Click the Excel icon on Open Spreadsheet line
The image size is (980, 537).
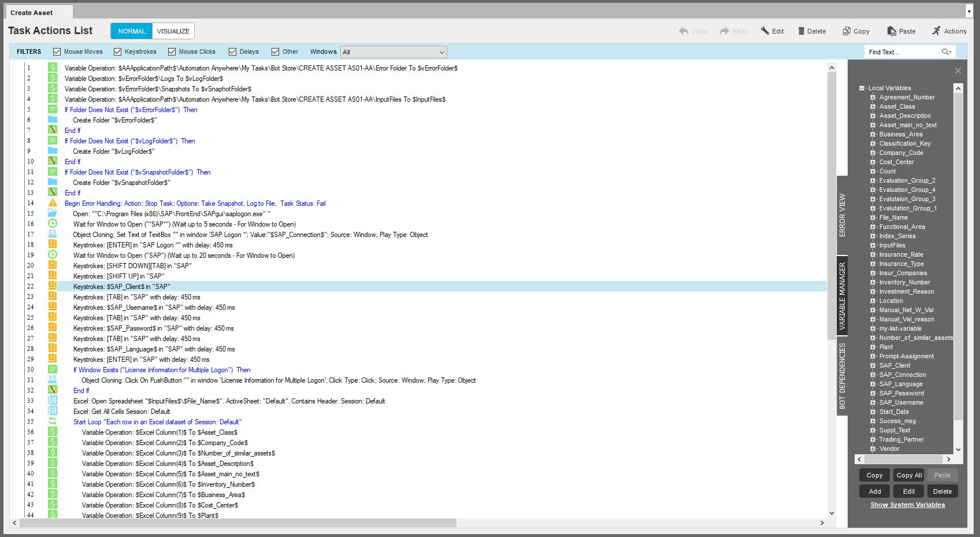[x=53, y=401]
